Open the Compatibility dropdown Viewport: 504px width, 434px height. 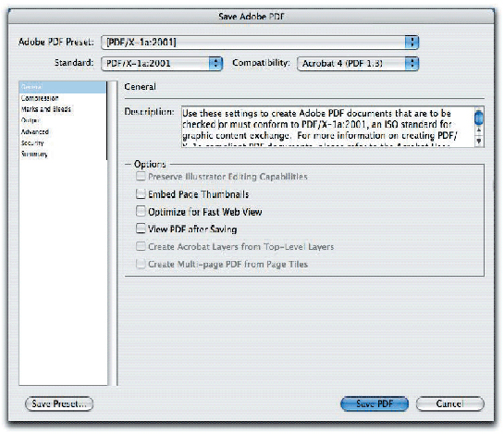[x=358, y=63]
